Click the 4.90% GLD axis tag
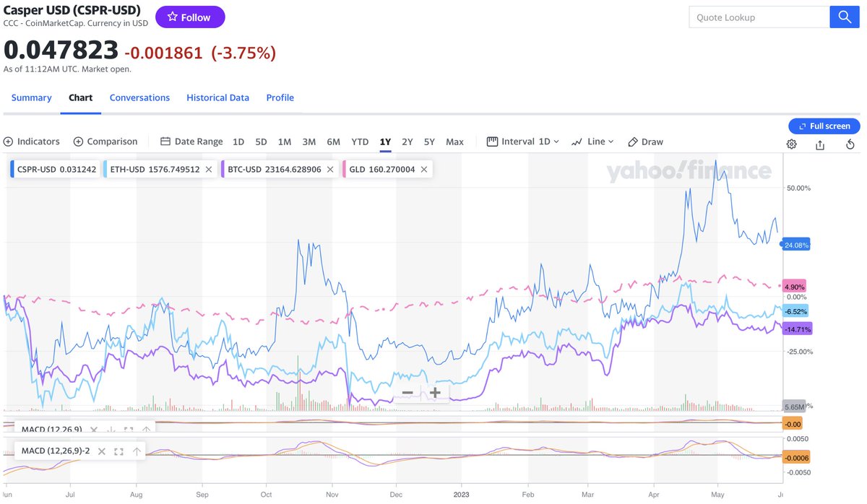Viewport: 867px width, 504px height. pyautogui.click(x=795, y=286)
